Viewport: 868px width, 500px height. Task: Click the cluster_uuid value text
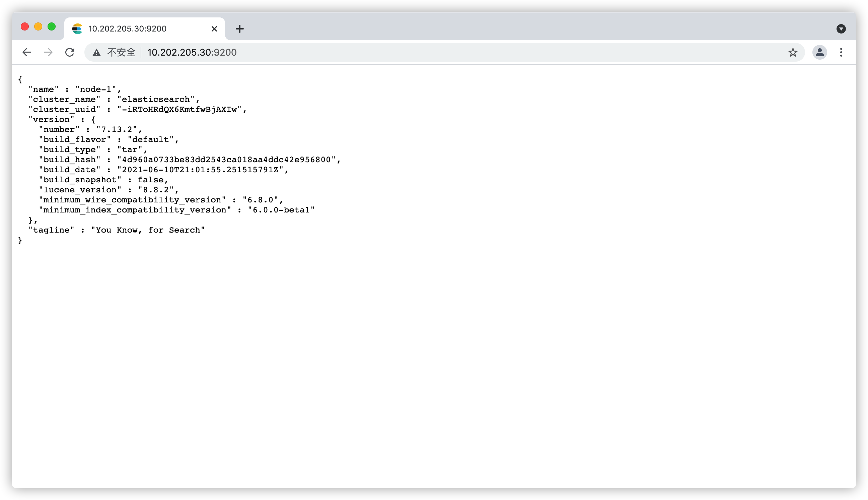[179, 110]
